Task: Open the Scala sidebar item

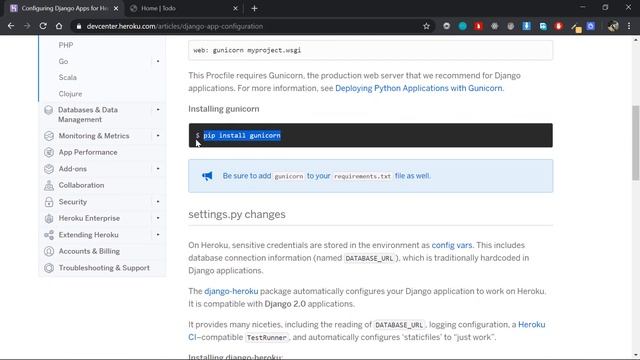Action: pos(67,78)
